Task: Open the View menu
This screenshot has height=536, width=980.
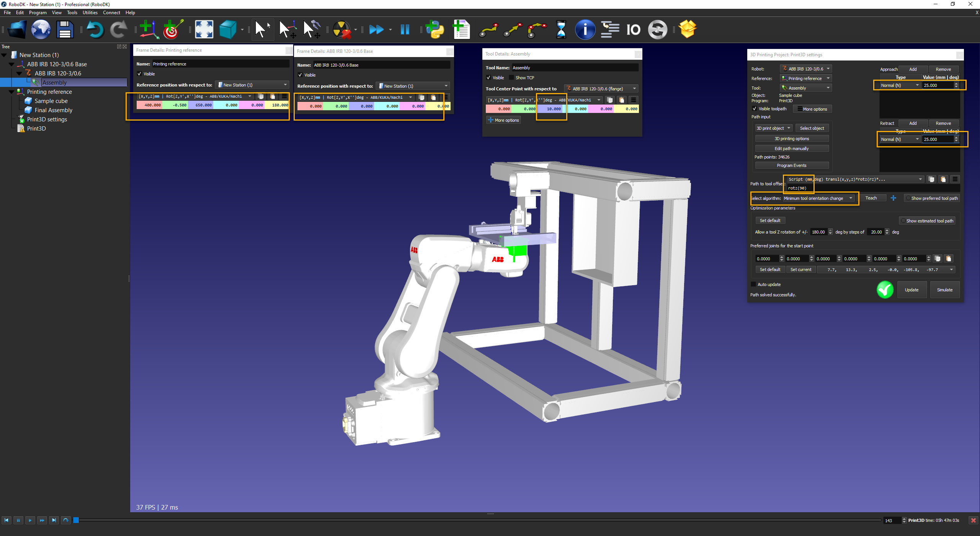Action: click(x=57, y=13)
